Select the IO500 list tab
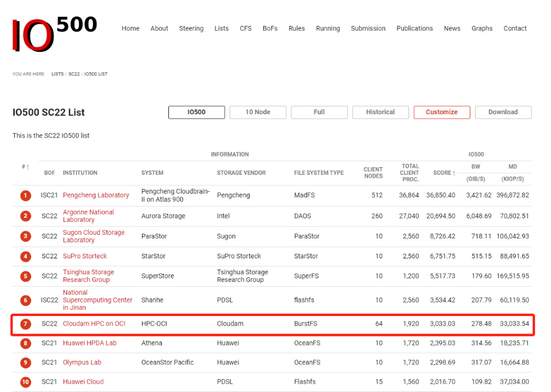 pyautogui.click(x=197, y=112)
